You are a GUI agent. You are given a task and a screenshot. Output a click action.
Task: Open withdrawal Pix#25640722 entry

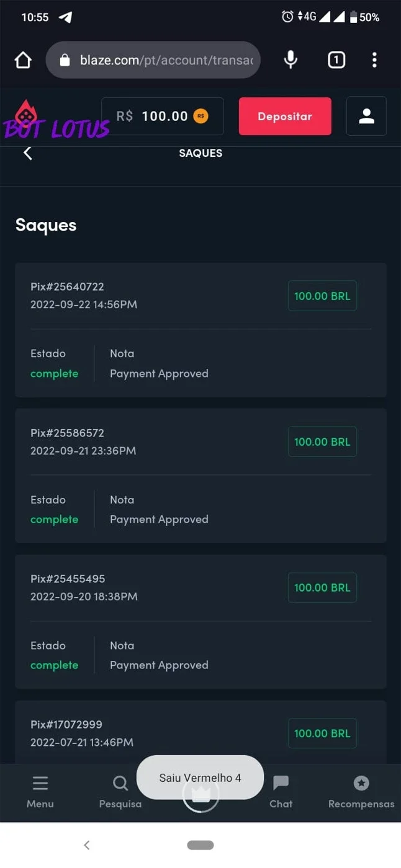click(x=200, y=330)
